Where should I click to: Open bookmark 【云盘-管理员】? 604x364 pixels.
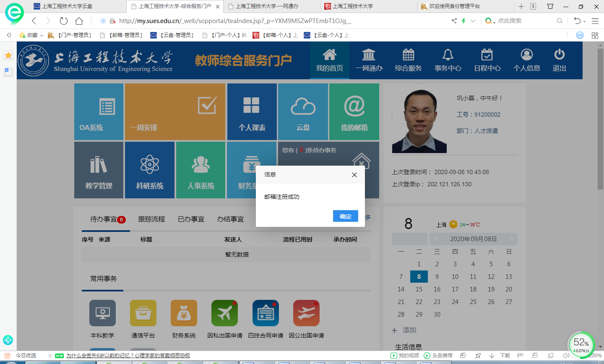coord(173,35)
